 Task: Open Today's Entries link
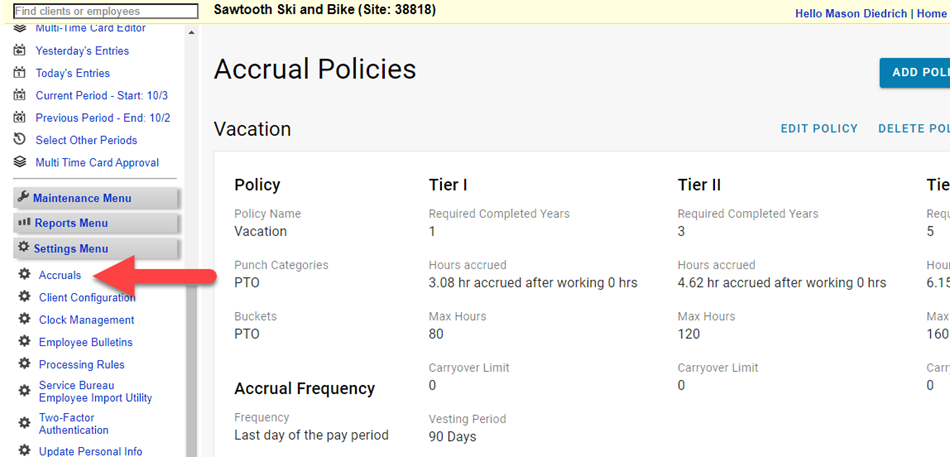tap(73, 73)
